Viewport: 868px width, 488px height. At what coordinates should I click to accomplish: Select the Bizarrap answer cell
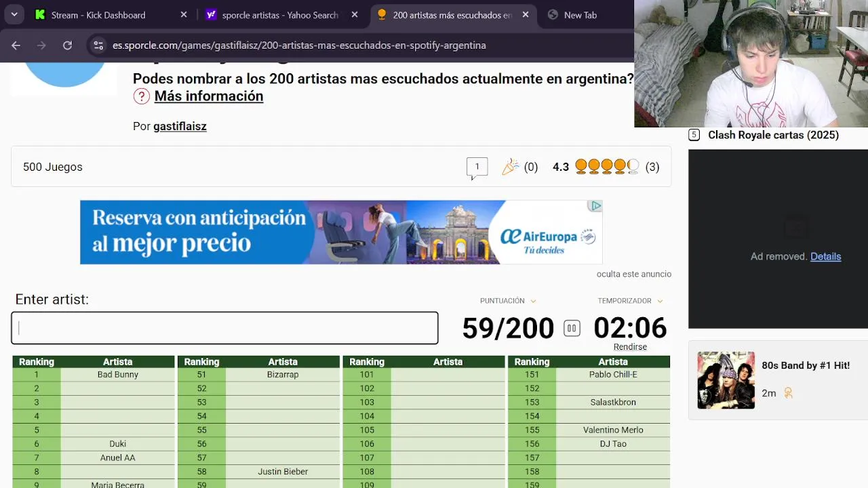tap(283, 374)
